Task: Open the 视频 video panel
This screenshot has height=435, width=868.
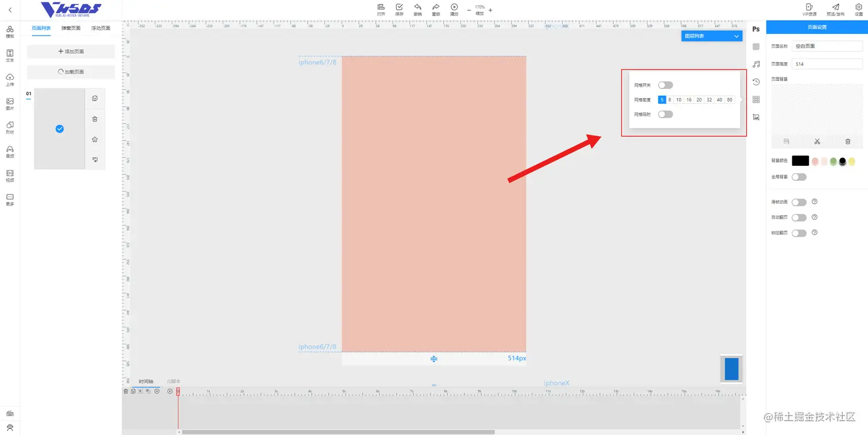Action: click(x=10, y=176)
